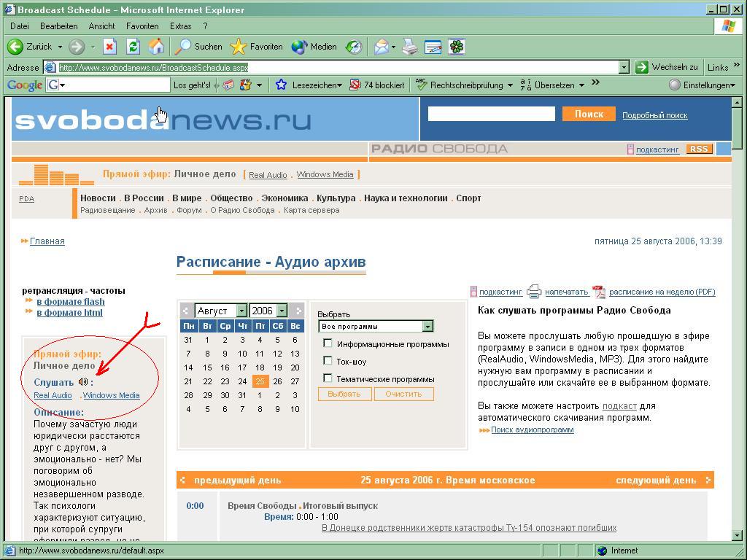Click the edit page toolbar icon

(x=433, y=47)
